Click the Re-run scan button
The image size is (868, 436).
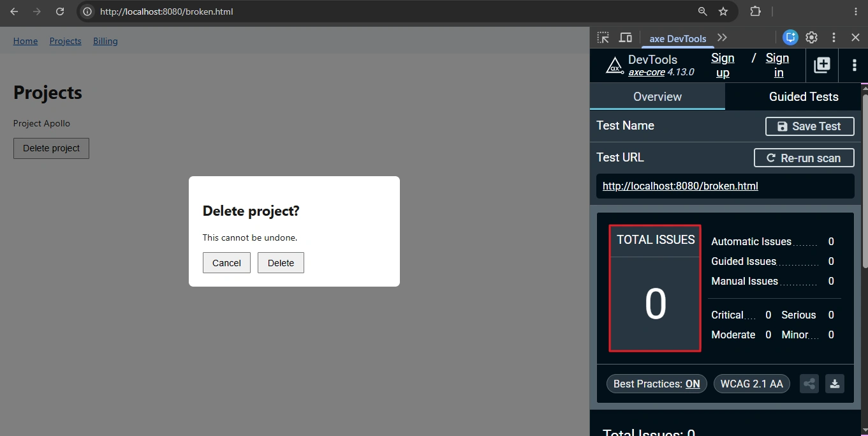[804, 158]
